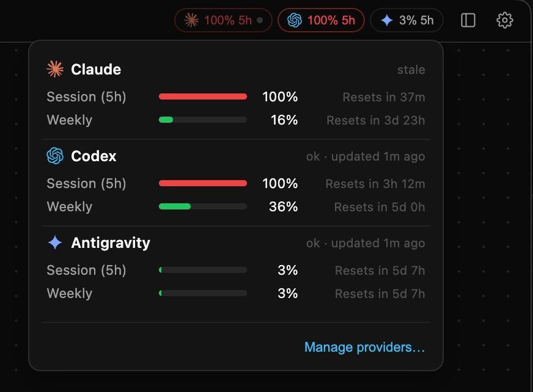Click the Antigravity 3% 5h usage pill
This screenshot has height=392, width=533.
pyautogui.click(x=406, y=20)
